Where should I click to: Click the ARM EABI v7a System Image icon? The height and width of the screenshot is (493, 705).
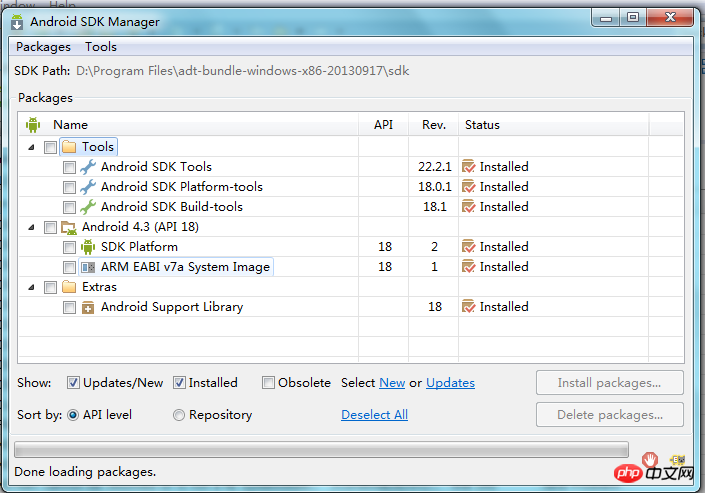pyautogui.click(x=88, y=267)
